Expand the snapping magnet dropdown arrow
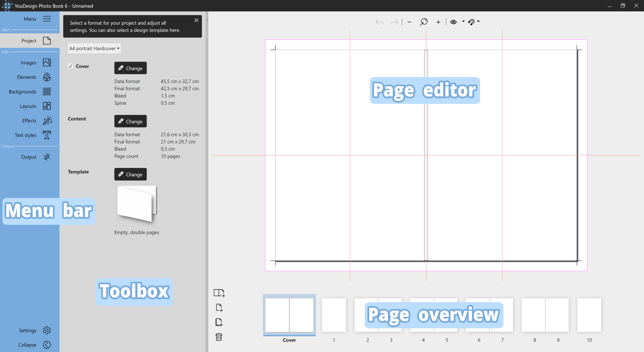Screen dimensions: 644x352 coord(478,21)
